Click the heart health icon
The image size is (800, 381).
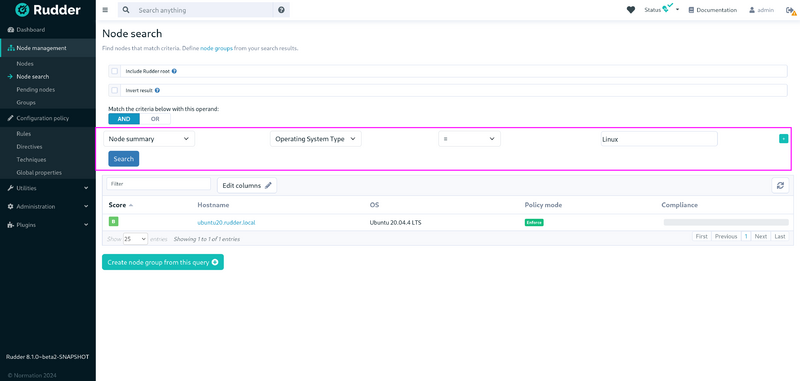631,10
